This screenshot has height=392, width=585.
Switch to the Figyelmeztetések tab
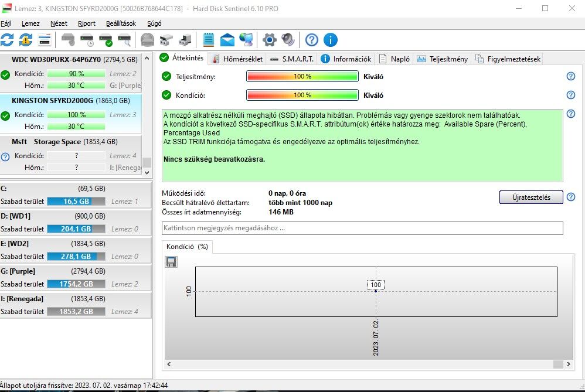coord(508,59)
